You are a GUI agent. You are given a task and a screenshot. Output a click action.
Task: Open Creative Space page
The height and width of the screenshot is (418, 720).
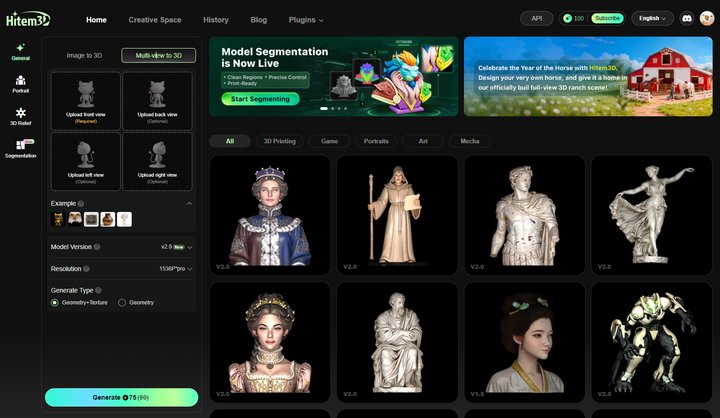[x=155, y=20]
